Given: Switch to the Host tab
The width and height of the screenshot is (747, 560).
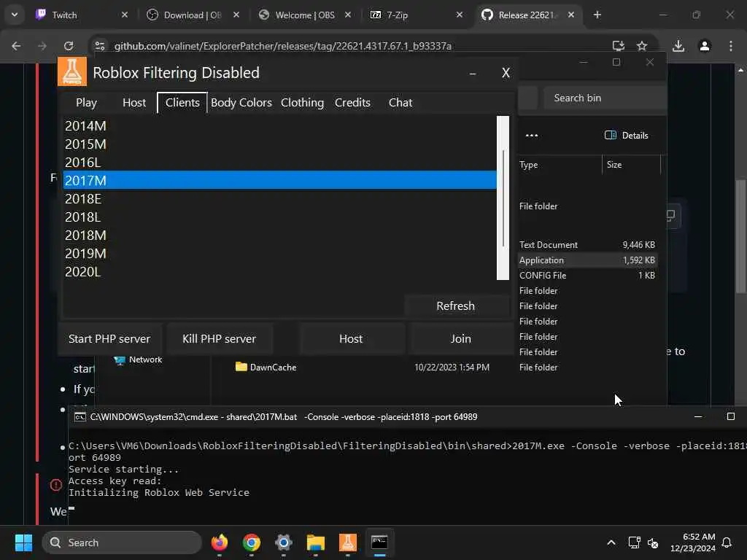Looking at the screenshot, I should (134, 102).
